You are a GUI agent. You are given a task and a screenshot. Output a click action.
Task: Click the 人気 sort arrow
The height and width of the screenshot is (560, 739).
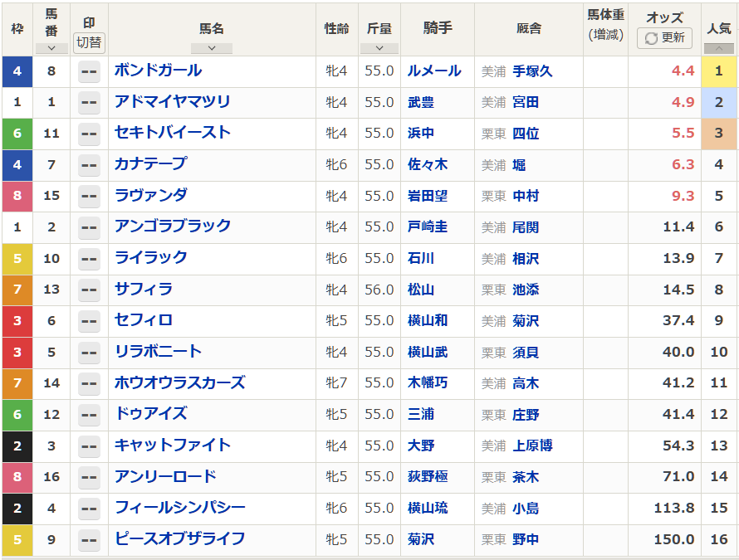pos(719,48)
